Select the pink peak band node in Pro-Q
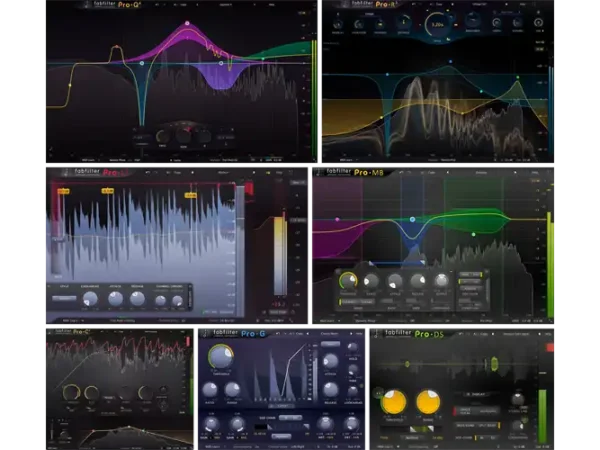Screen dimensions: 600x450 tap(187, 23)
